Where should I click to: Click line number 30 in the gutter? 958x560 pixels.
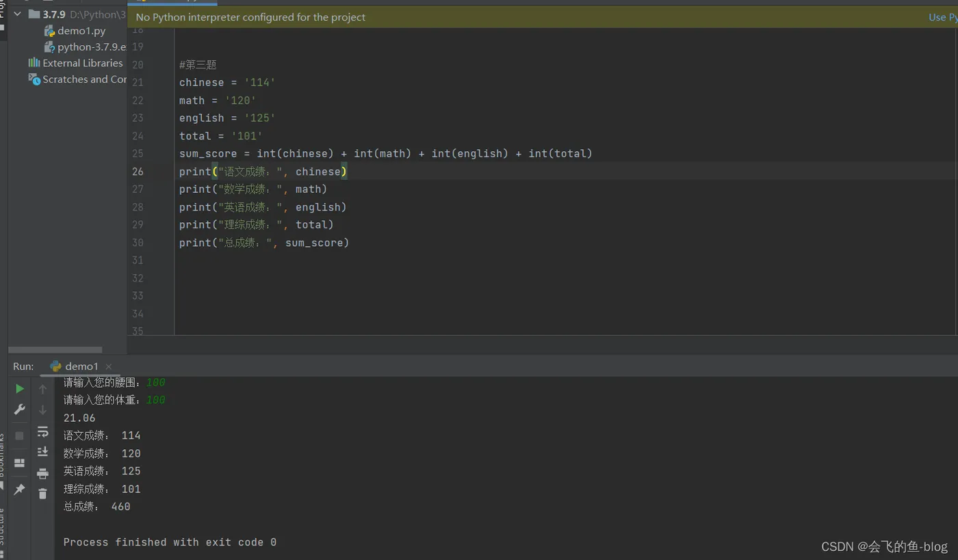[138, 243]
